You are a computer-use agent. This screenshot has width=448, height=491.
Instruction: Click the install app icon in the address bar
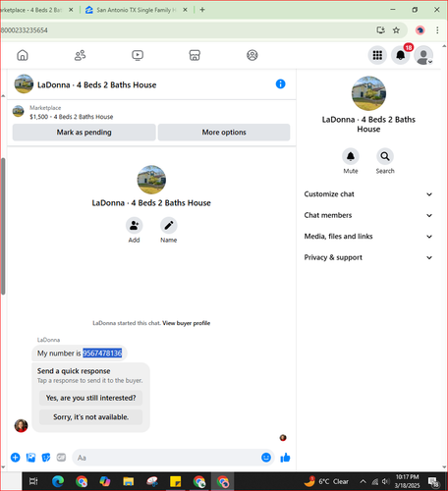point(380,30)
